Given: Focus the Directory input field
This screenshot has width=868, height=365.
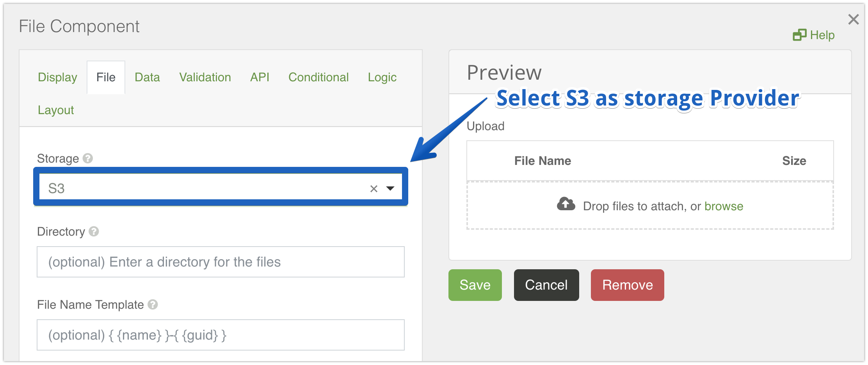Looking at the screenshot, I should (x=221, y=262).
